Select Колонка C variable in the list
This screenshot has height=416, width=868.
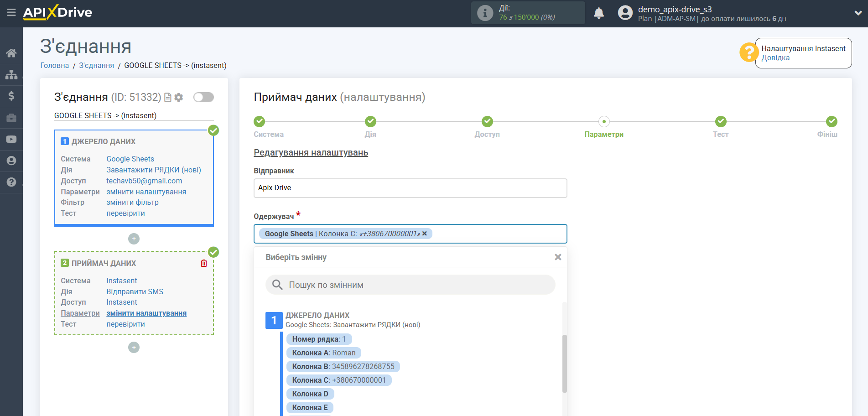[339, 380]
